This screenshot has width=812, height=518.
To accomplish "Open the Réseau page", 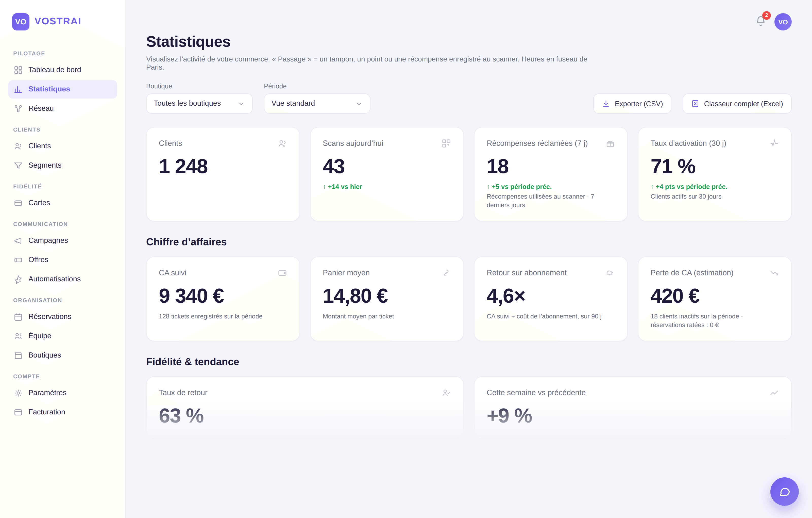I will coord(63,108).
